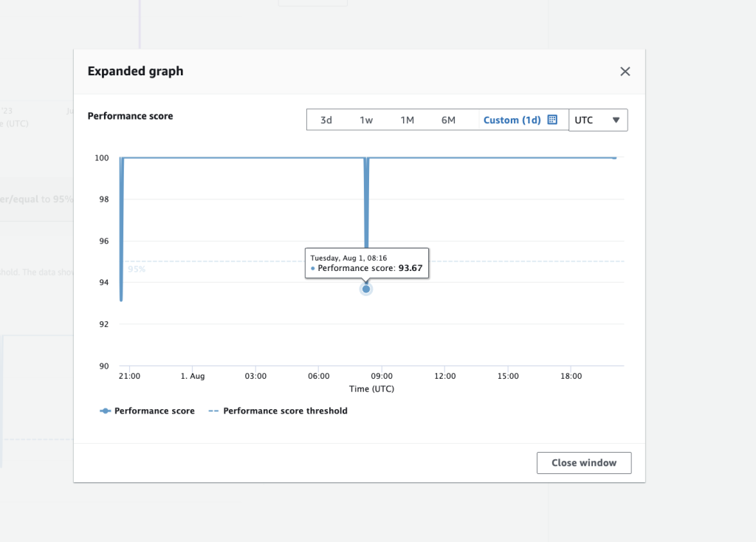
Task: Select the 1M time range
Action: pos(408,119)
